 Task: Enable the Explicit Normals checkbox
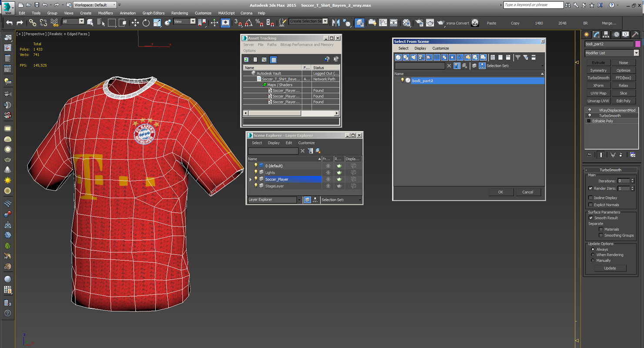[x=590, y=204]
